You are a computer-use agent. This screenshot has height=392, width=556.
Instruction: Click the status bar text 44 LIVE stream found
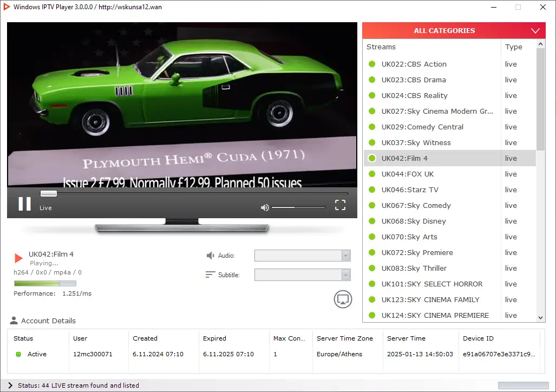(79, 386)
